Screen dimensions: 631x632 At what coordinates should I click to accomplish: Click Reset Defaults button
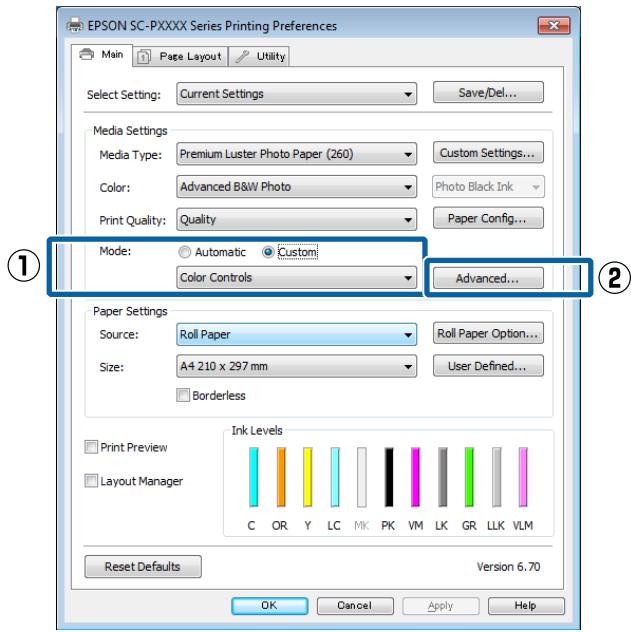tap(143, 567)
